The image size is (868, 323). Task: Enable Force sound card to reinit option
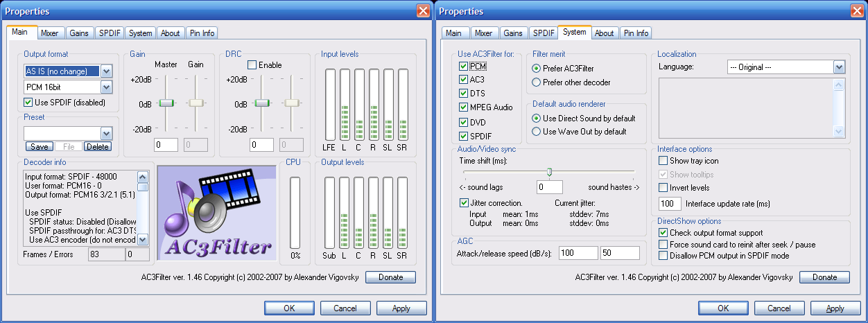[663, 245]
